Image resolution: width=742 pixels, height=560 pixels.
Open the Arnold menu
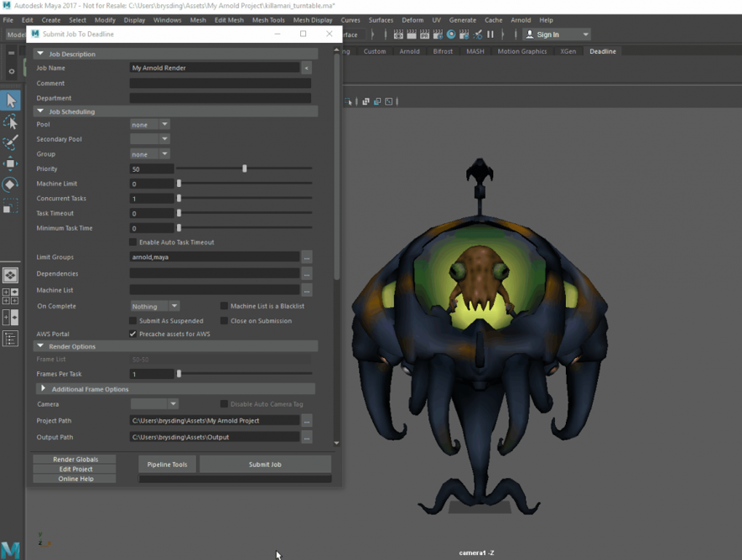(x=520, y=20)
